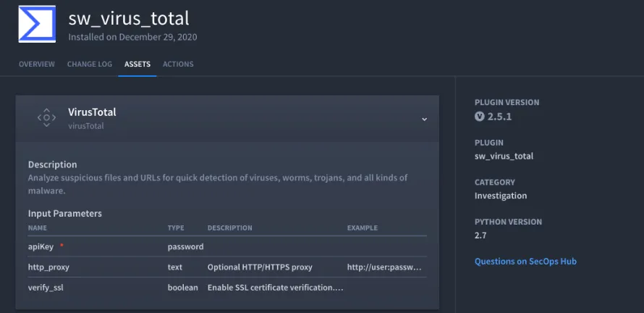Click the NAME column header
This screenshot has width=644, height=313.
click(38, 228)
